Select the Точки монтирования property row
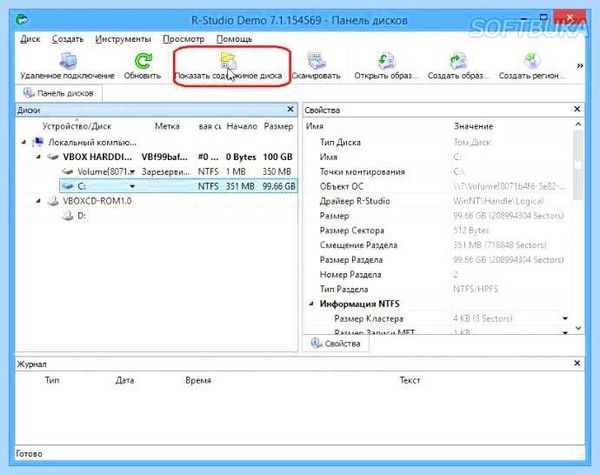The image size is (600, 475). coord(439,172)
